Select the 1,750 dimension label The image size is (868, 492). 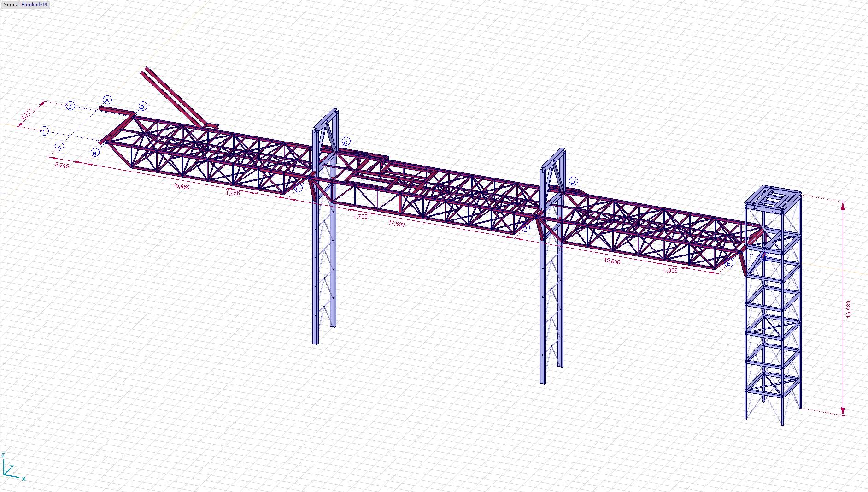click(x=360, y=216)
